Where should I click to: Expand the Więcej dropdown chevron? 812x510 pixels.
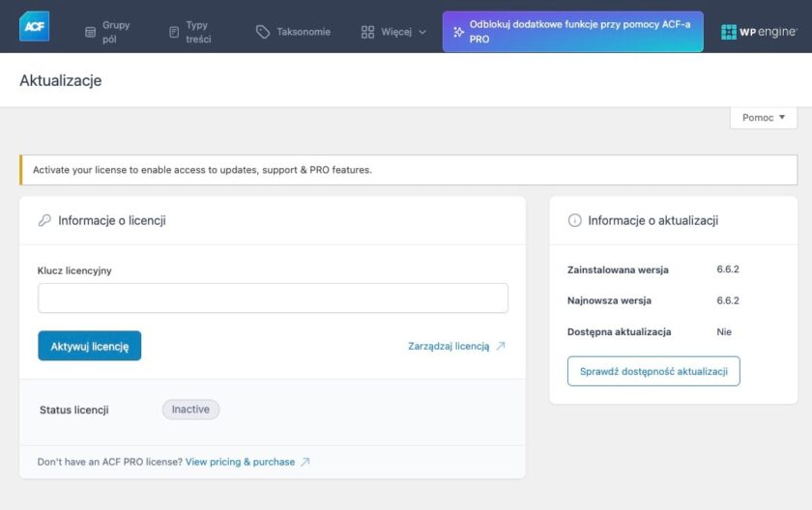422,32
